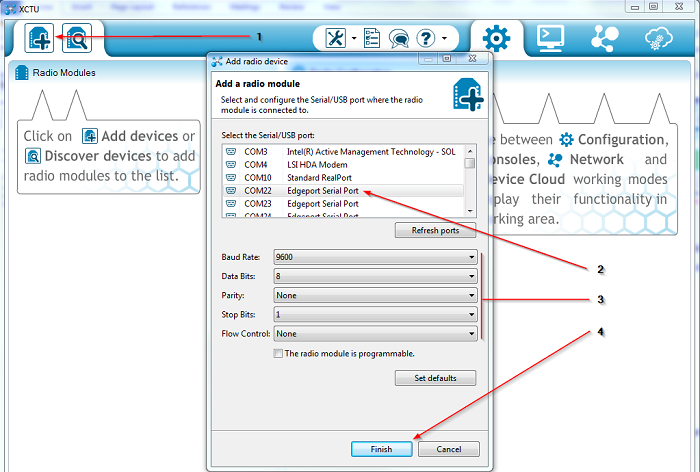
Task: Click the COM3 serial port icon
Action: 231,152
